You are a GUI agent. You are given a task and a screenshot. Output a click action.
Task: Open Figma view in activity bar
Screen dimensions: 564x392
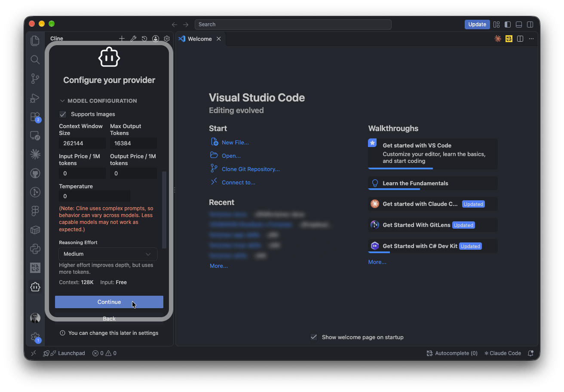point(35,211)
